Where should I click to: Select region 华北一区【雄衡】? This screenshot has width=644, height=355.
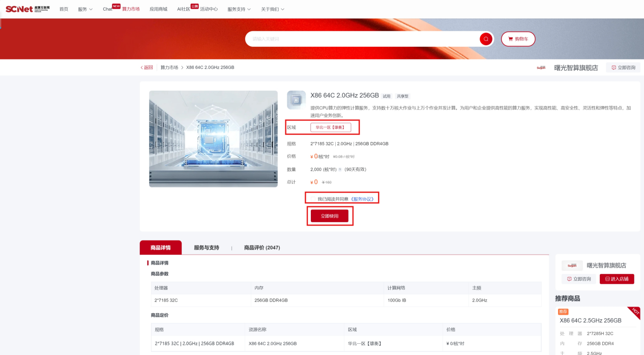tap(330, 127)
